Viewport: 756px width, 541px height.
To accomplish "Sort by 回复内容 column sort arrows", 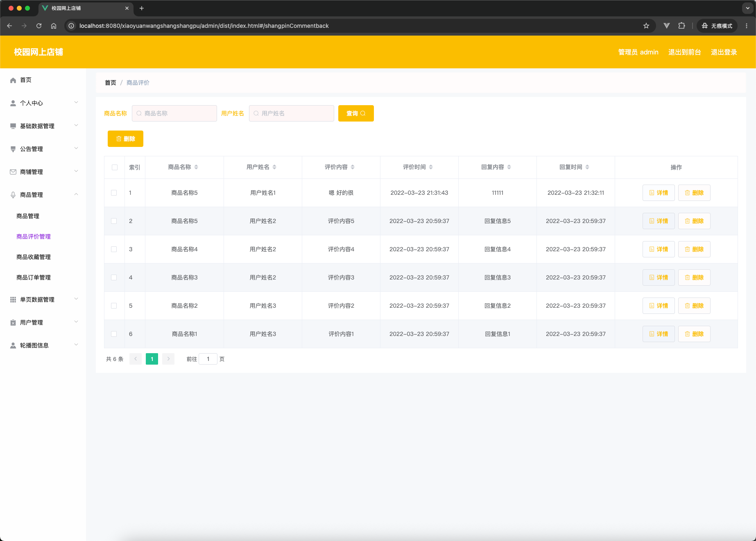I will tap(509, 167).
